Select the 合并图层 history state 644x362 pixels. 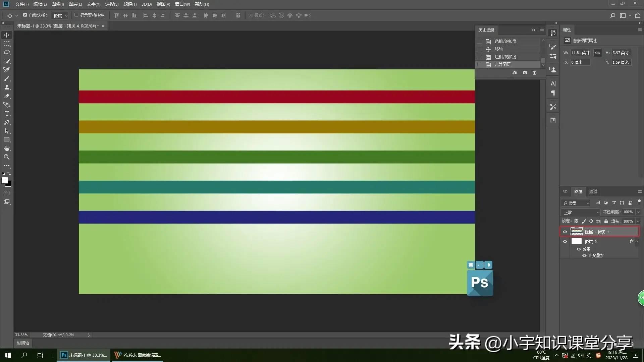[507, 64]
